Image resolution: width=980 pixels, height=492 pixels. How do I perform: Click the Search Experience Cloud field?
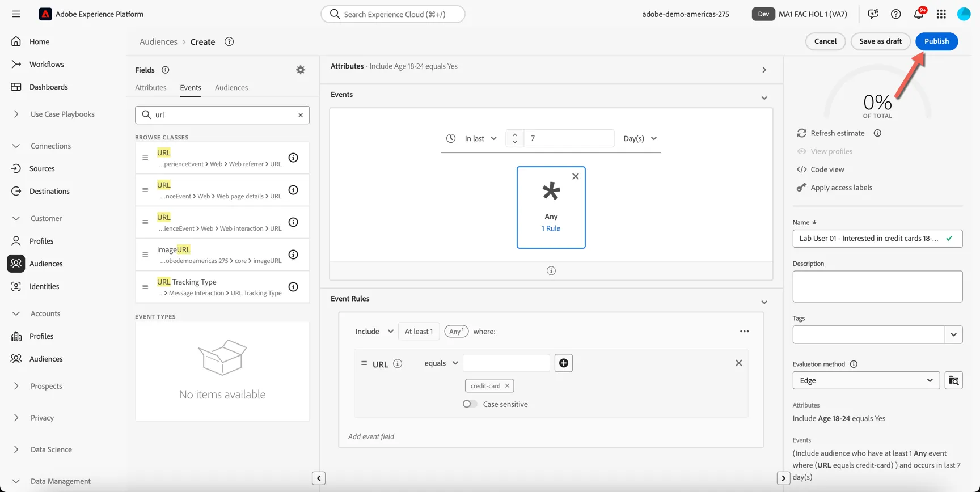[393, 14]
